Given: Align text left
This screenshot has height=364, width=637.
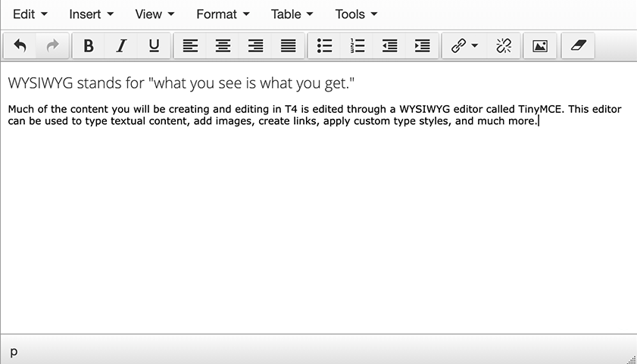Looking at the screenshot, I should [190, 46].
